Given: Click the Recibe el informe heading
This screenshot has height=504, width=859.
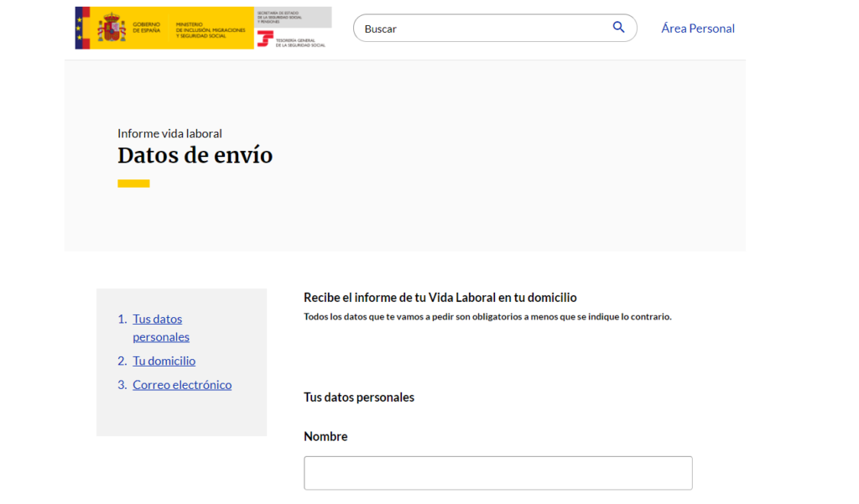Looking at the screenshot, I should 440,298.
